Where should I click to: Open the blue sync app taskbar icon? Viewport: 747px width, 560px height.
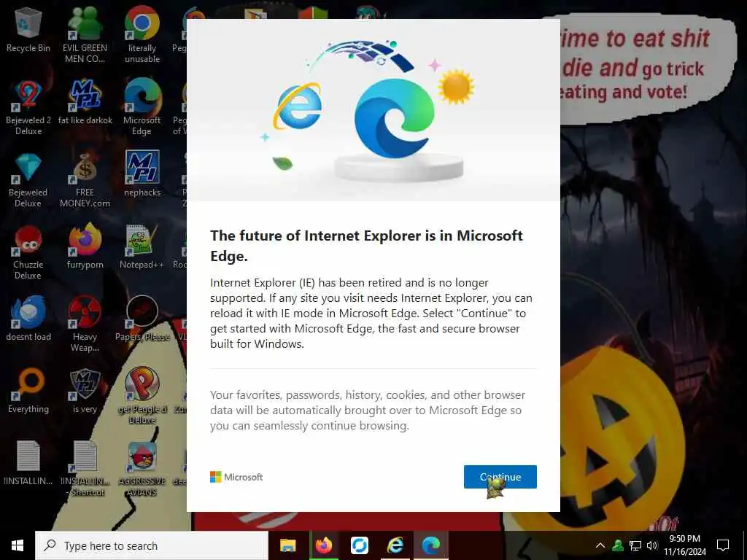click(359, 545)
